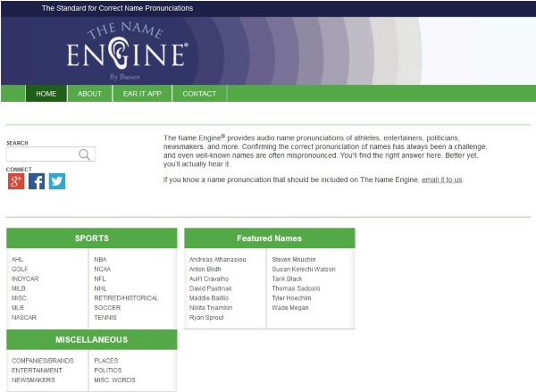Select featured name Ryan Sproul
The height and width of the screenshot is (392, 536).
pos(206,317)
